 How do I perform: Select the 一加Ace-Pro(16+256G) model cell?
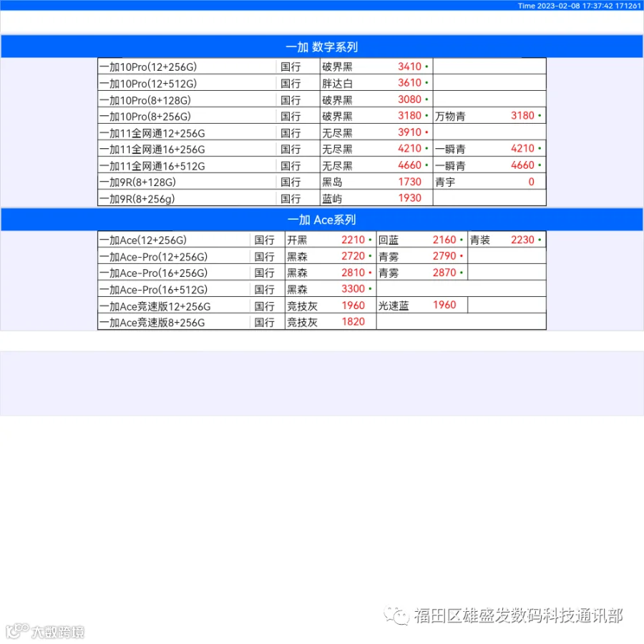click(x=173, y=273)
